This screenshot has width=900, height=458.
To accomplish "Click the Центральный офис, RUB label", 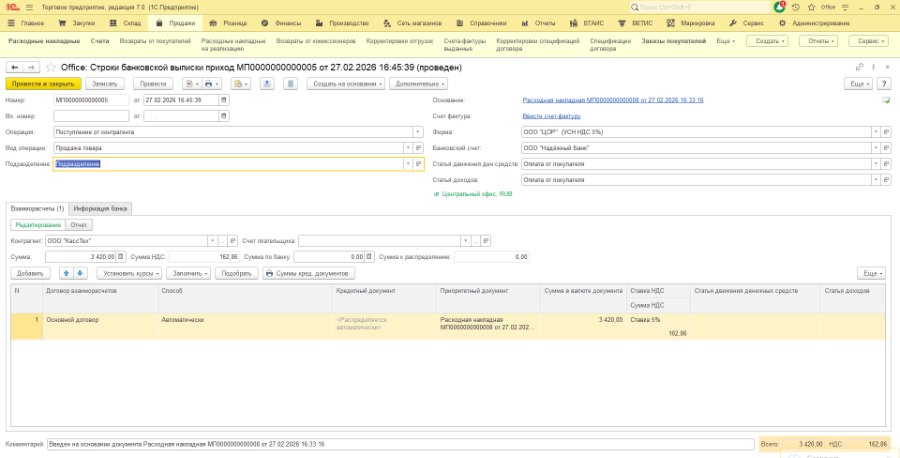I will click(x=477, y=194).
